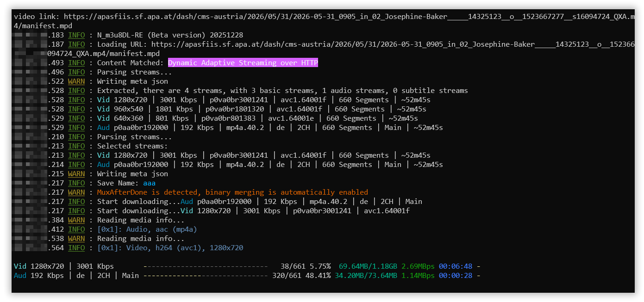Click the Aud download progress bar
The image size is (644, 302).
point(206,276)
